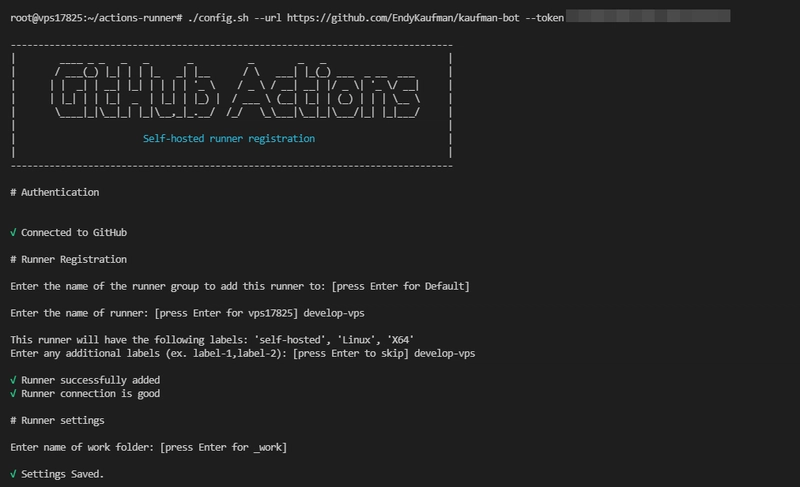Click the checkmark before 'Runner successfully added'
This screenshot has width=800, height=487.
pos(13,380)
